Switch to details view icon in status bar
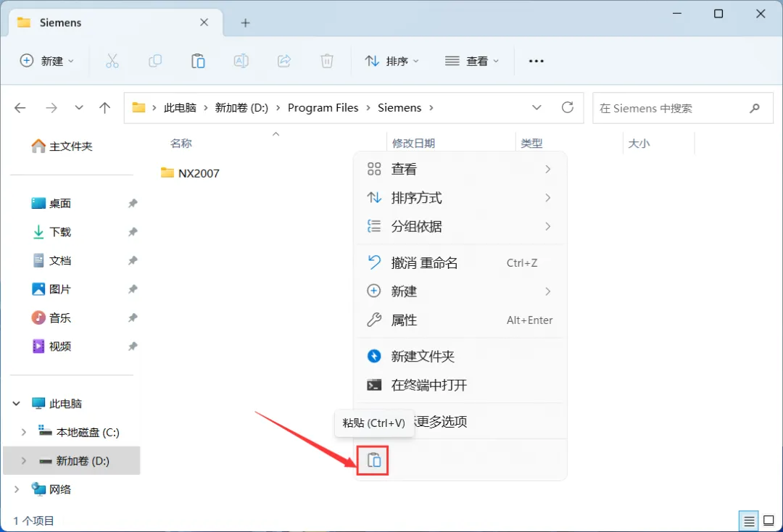The height and width of the screenshot is (532, 783). click(x=749, y=521)
